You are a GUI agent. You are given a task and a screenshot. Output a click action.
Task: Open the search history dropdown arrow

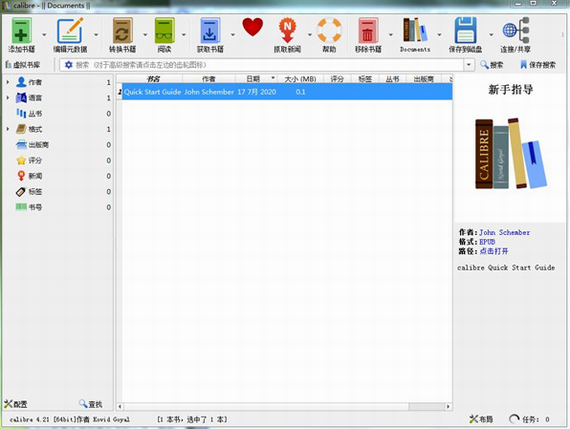coord(469,65)
